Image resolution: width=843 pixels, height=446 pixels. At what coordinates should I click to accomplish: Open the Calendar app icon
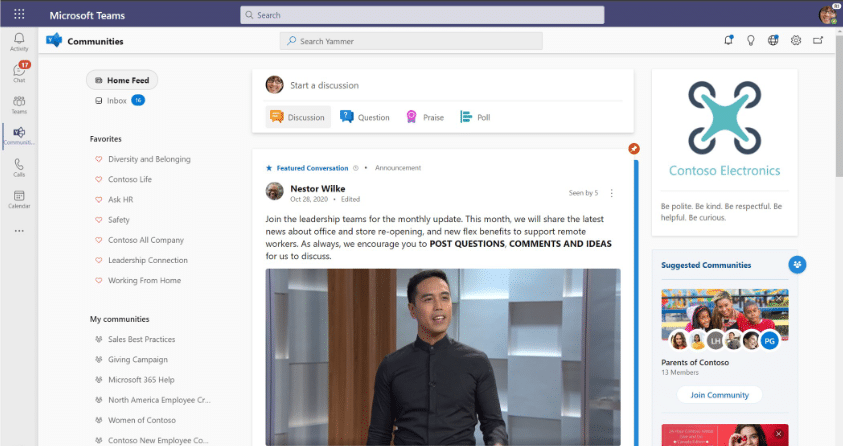(19, 198)
